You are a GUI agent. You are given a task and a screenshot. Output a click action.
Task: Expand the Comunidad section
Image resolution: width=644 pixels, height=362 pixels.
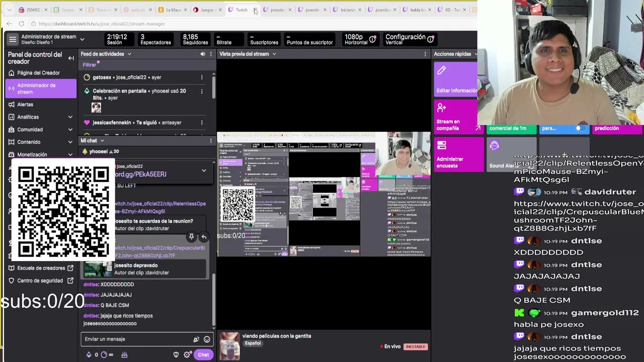[70, 130]
